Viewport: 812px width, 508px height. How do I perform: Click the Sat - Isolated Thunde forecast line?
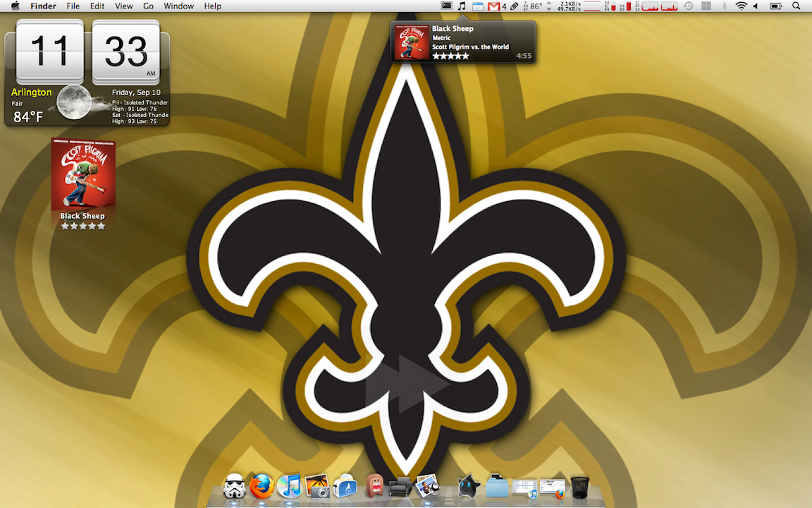140,115
